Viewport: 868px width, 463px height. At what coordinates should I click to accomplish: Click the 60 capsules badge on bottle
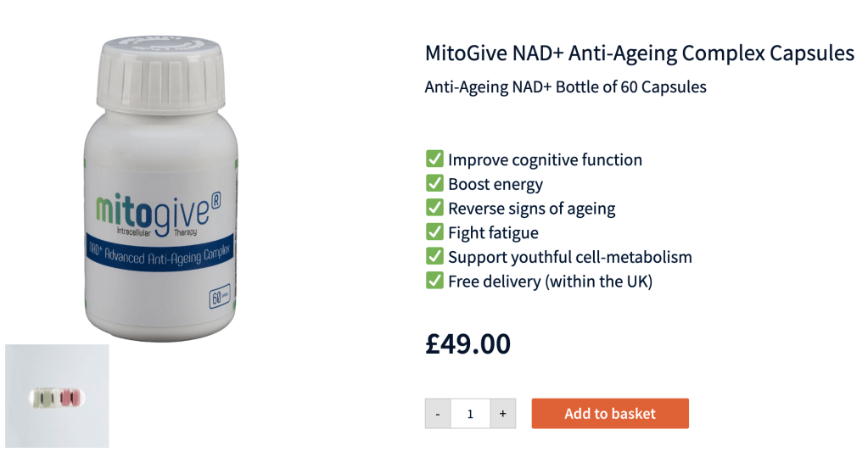pos(220,297)
